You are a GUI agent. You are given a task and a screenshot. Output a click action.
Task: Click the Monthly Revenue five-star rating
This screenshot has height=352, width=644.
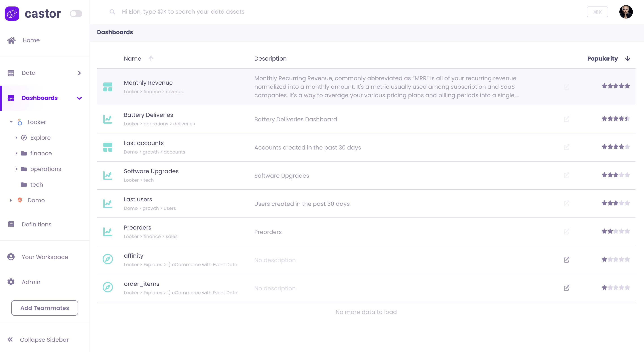click(x=616, y=86)
